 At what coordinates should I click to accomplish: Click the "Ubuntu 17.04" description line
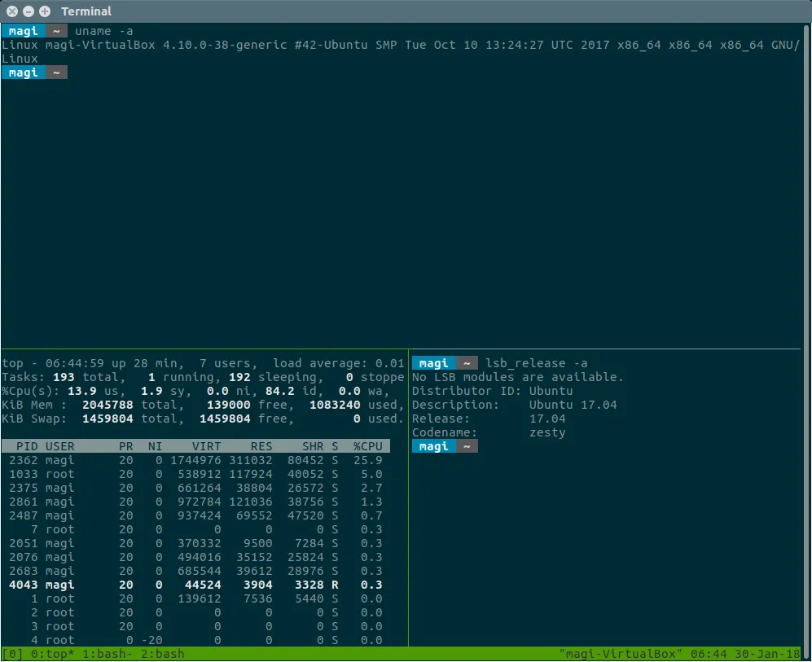573,405
